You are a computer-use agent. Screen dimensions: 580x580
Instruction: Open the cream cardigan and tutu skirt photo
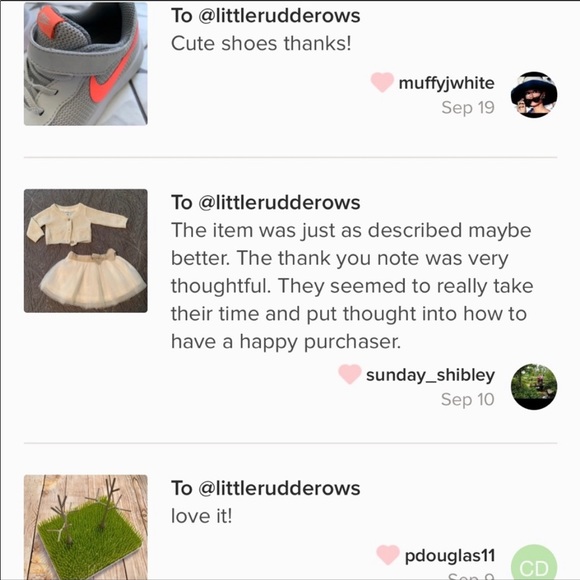pos(86,251)
